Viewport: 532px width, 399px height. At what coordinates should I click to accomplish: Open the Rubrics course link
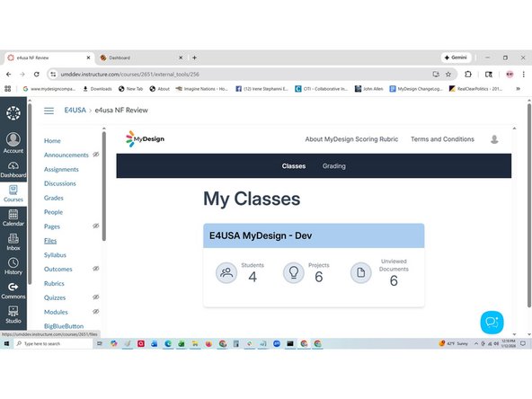54,283
